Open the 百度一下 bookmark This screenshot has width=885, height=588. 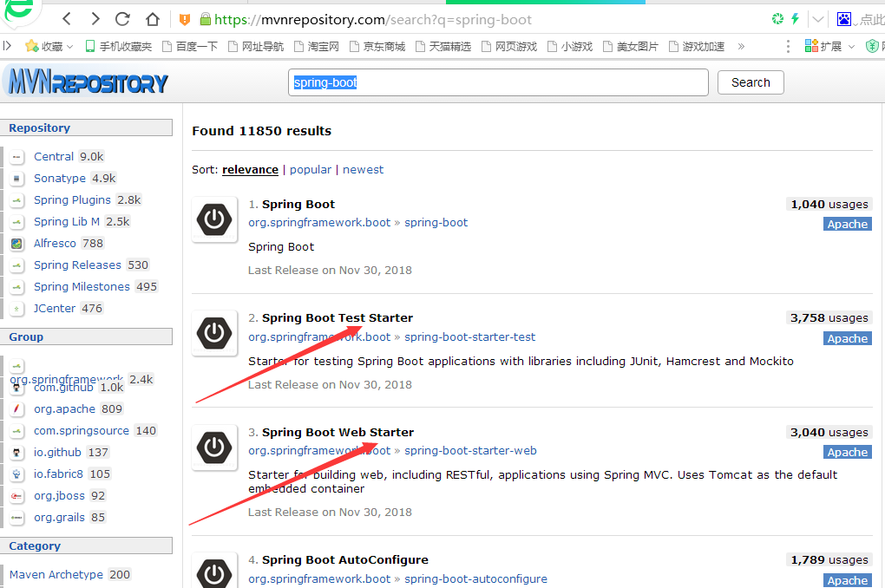point(190,46)
